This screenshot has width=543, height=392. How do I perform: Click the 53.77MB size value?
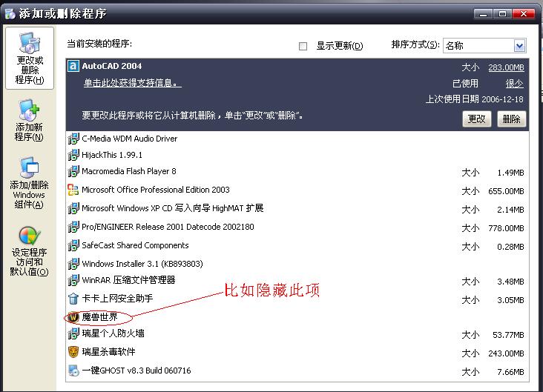tap(508, 335)
